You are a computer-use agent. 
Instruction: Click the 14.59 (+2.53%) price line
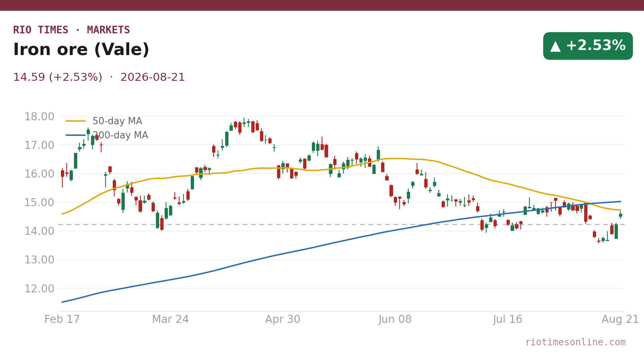[99, 78]
